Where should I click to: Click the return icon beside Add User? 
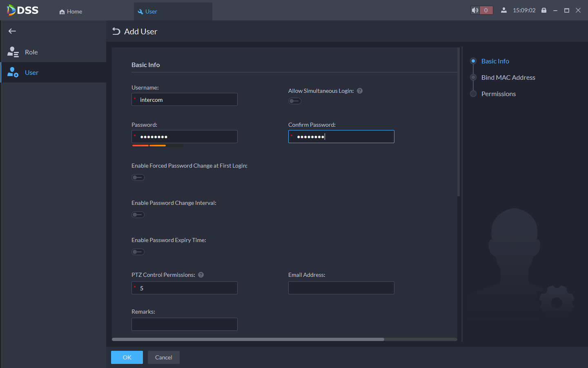point(116,31)
